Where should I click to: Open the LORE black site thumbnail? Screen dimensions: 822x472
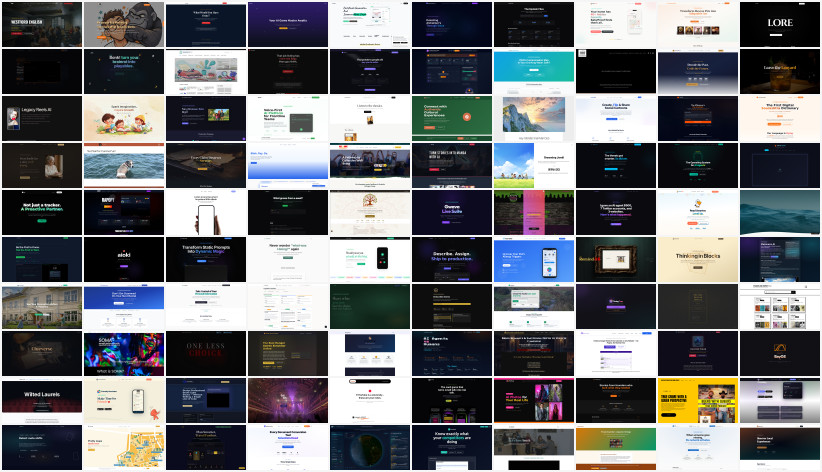tap(780, 25)
